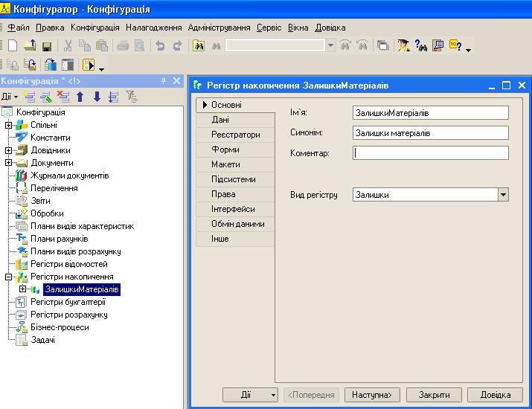Open the Конфігурація menu
This screenshot has height=409, width=532.
coord(94,28)
